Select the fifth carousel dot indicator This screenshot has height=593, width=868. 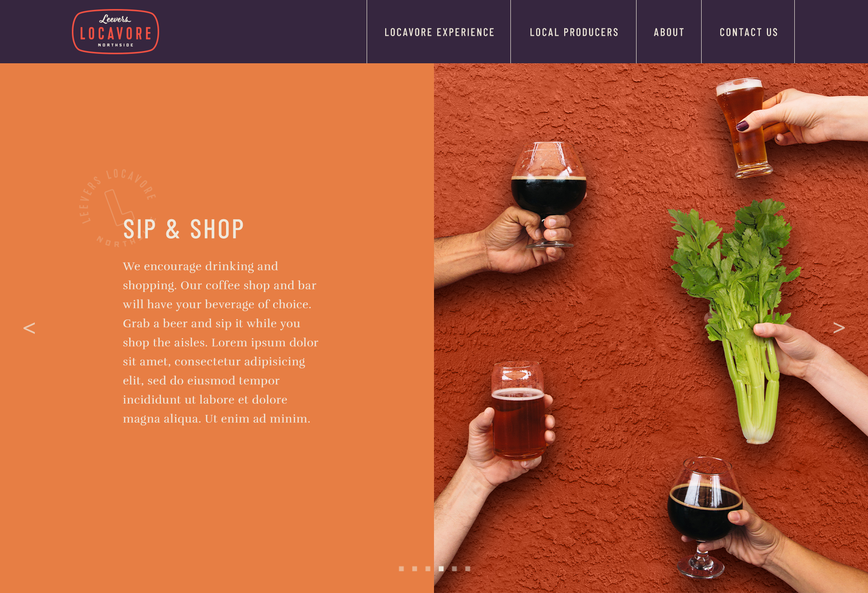tap(454, 569)
